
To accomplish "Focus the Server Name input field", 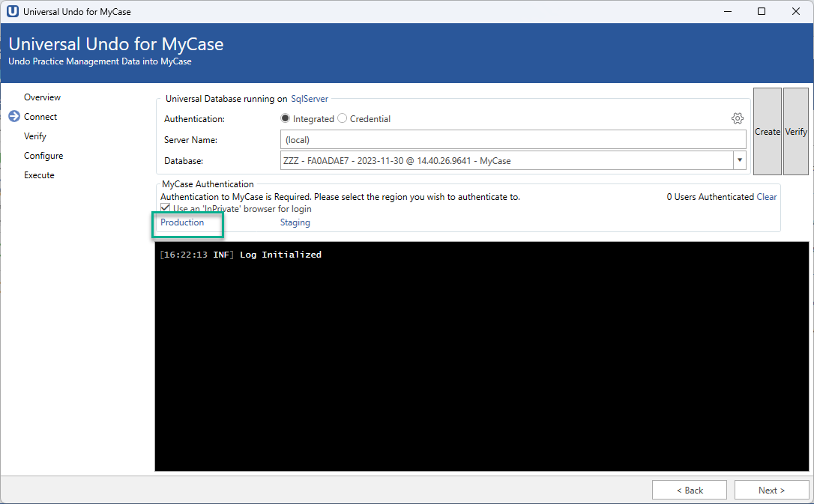I will coord(513,139).
